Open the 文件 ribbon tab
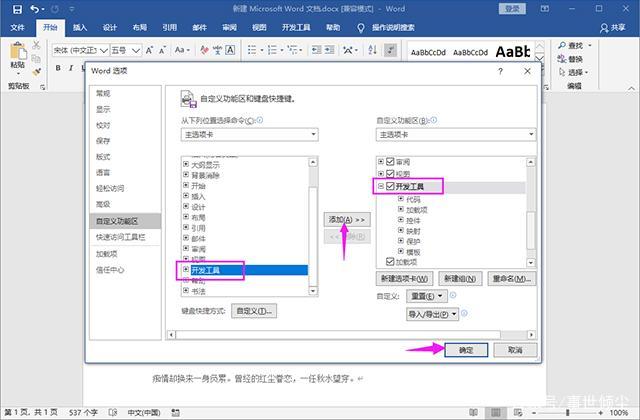 [x=17, y=28]
